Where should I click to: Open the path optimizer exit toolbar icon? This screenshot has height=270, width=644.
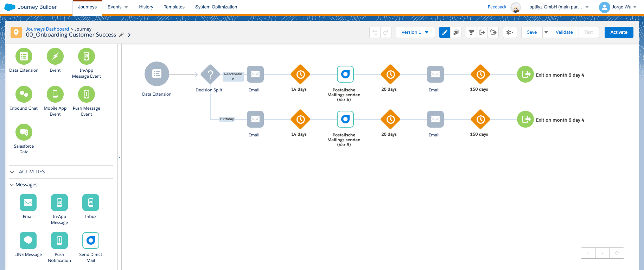coord(493,32)
